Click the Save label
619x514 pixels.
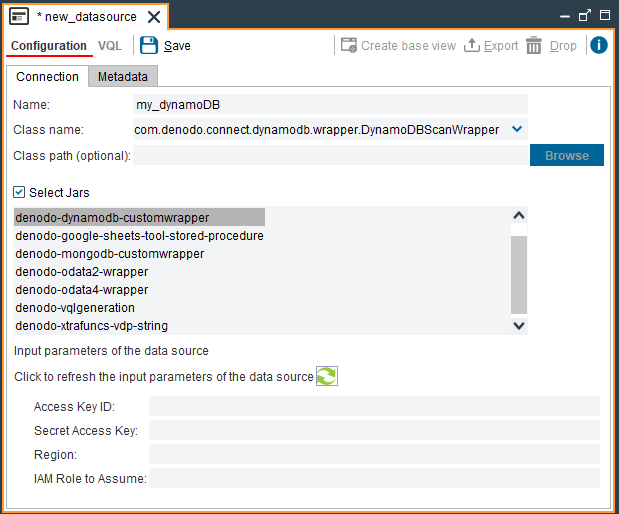click(177, 46)
